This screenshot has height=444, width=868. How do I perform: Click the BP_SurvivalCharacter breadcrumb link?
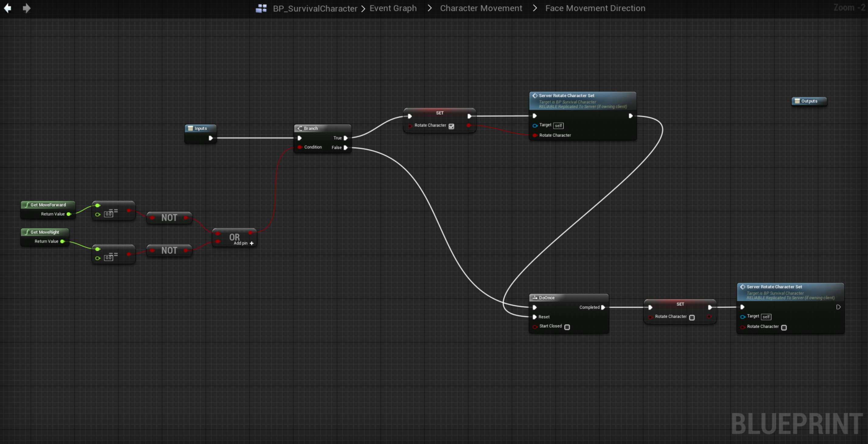click(x=315, y=8)
